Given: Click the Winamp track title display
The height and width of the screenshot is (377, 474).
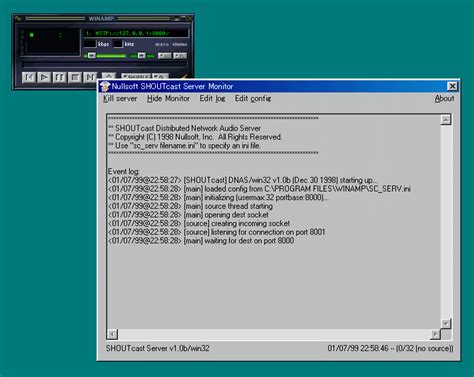Looking at the screenshot, I should click(136, 33).
